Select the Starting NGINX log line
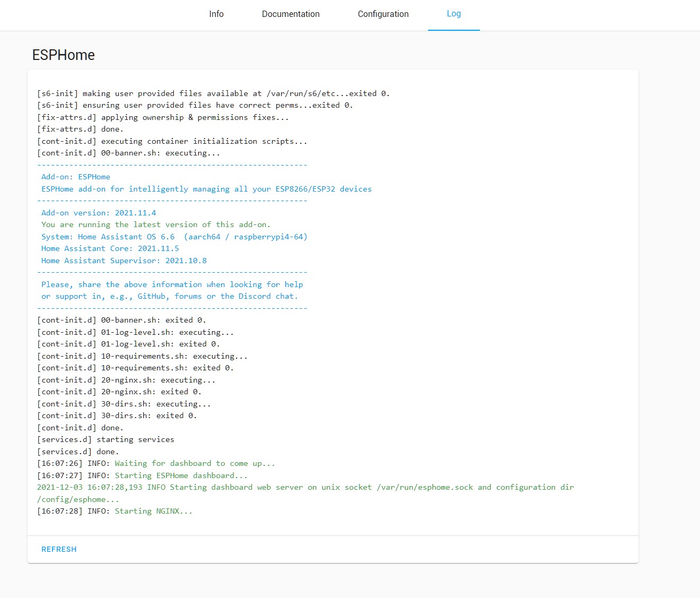700x598 pixels. point(115,511)
